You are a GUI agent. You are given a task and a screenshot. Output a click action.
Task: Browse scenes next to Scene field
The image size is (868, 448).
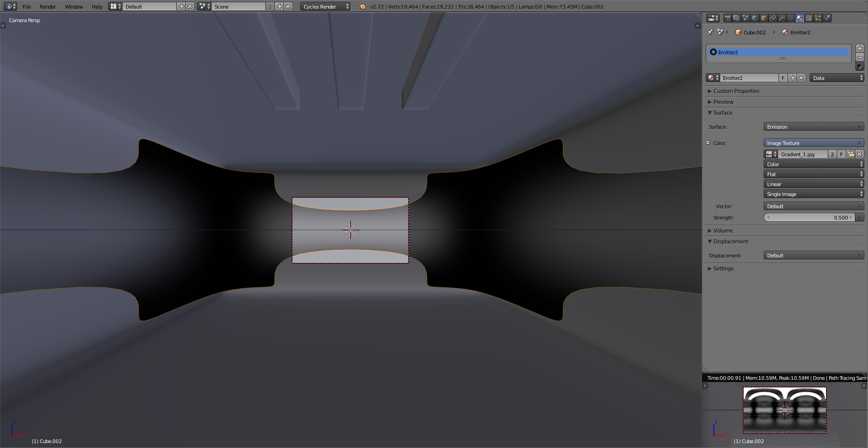click(204, 6)
